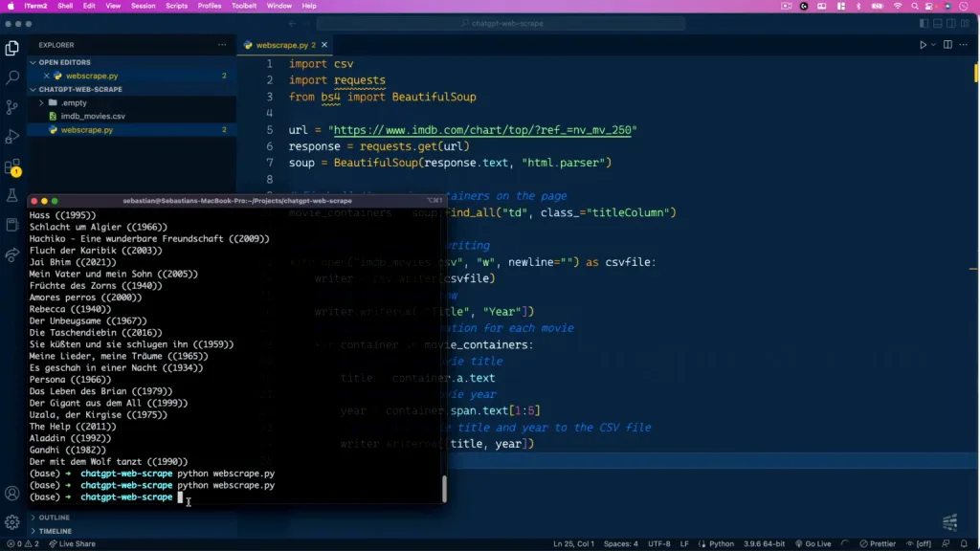This screenshot has height=551, width=980.
Task: Select webscrape.py under Open Editors
Action: click(x=92, y=76)
